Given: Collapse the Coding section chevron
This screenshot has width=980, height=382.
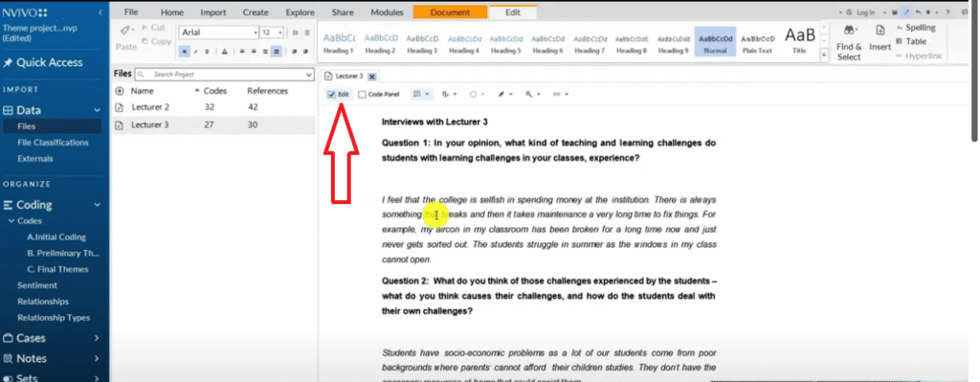Looking at the screenshot, I should 97,205.
